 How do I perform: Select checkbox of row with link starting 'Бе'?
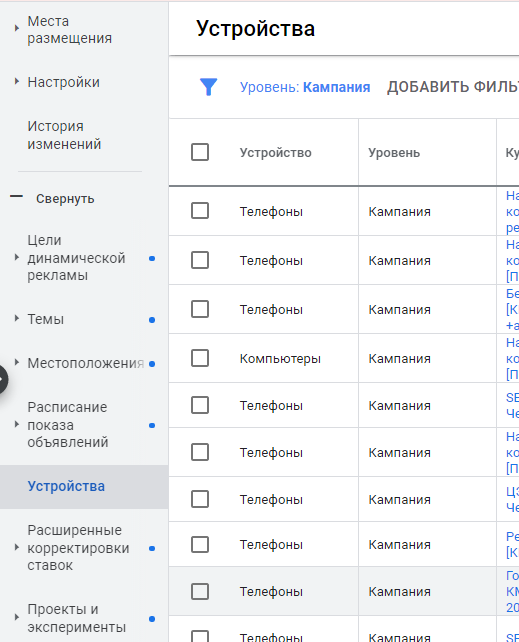coord(200,309)
